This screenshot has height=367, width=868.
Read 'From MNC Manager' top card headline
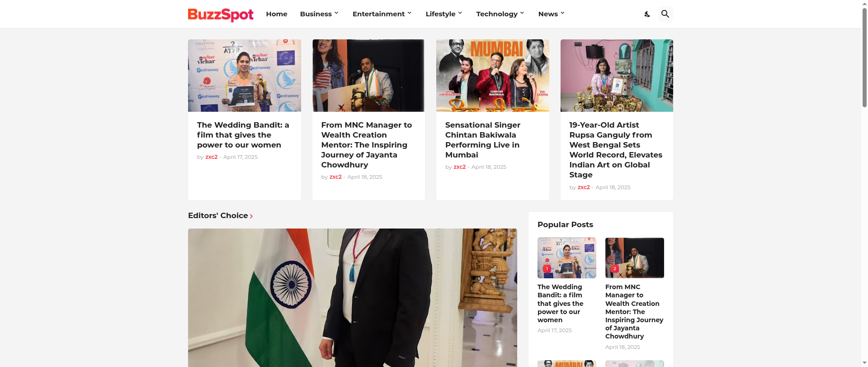[367, 145]
